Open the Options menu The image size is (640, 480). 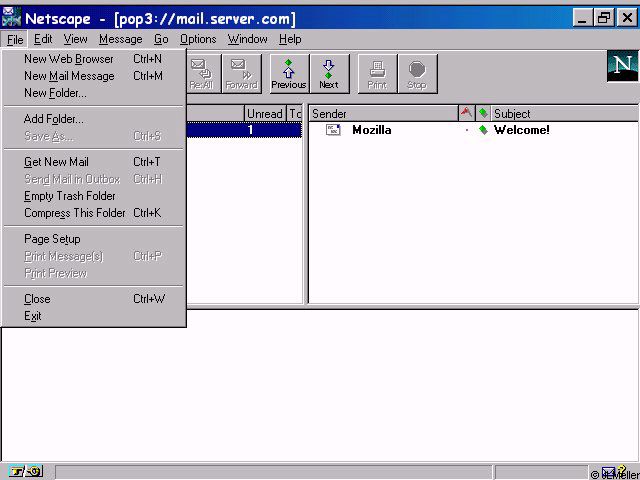[x=198, y=40]
